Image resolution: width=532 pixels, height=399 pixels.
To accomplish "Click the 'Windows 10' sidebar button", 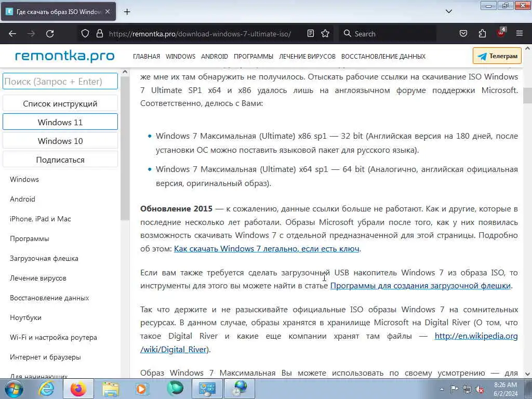I will (x=60, y=141).
